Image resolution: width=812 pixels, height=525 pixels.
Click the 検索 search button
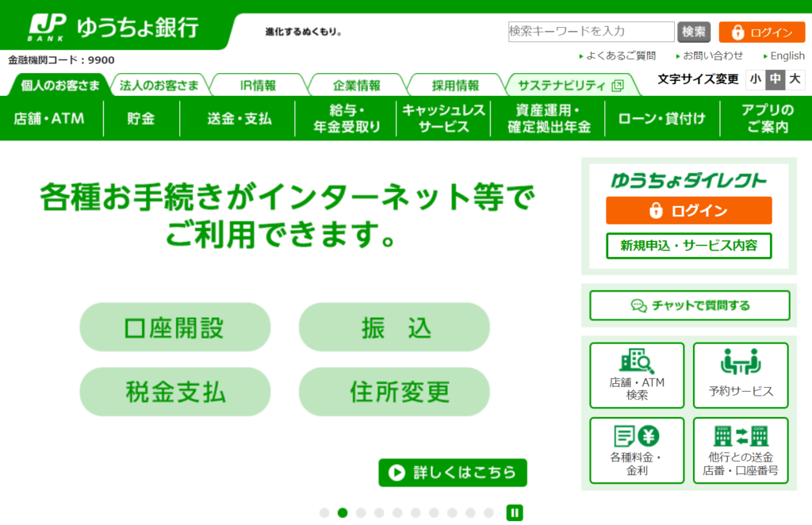click(x=694, y=32)
